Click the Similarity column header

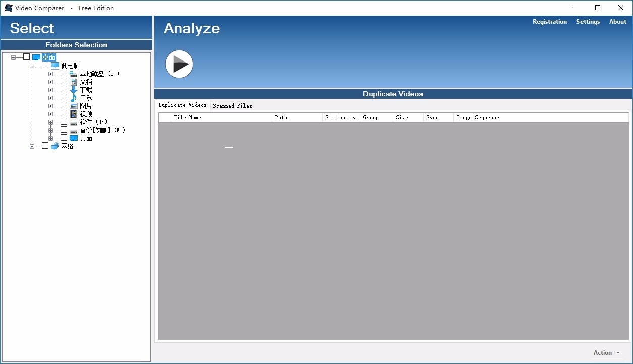340,117
